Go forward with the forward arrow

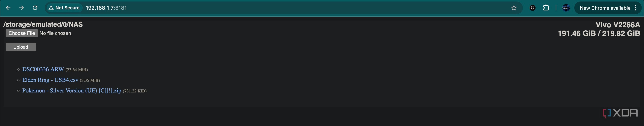click(21, 8)
